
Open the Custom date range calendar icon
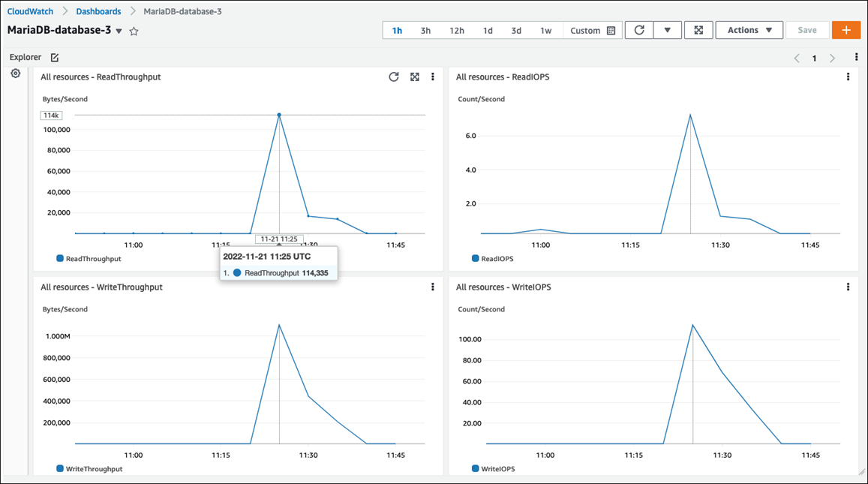pyautogui.click(x=610, y=30)
